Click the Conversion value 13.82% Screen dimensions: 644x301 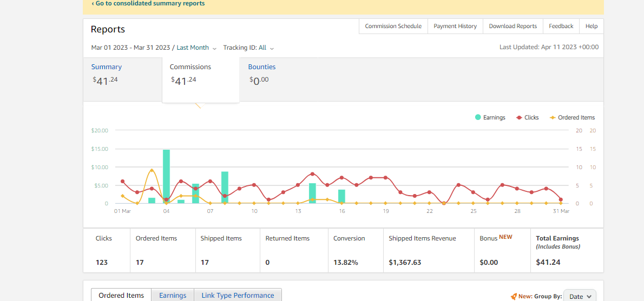[345, 263]
